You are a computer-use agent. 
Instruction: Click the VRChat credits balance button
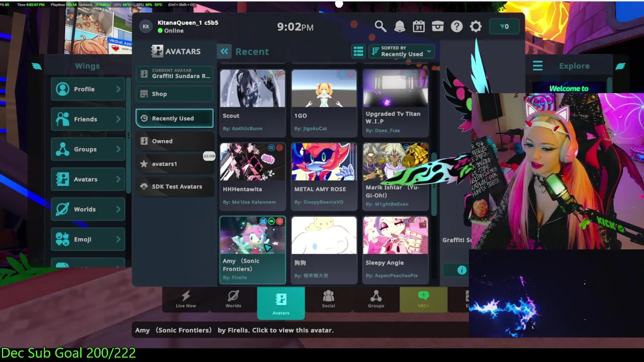[505, 27]
